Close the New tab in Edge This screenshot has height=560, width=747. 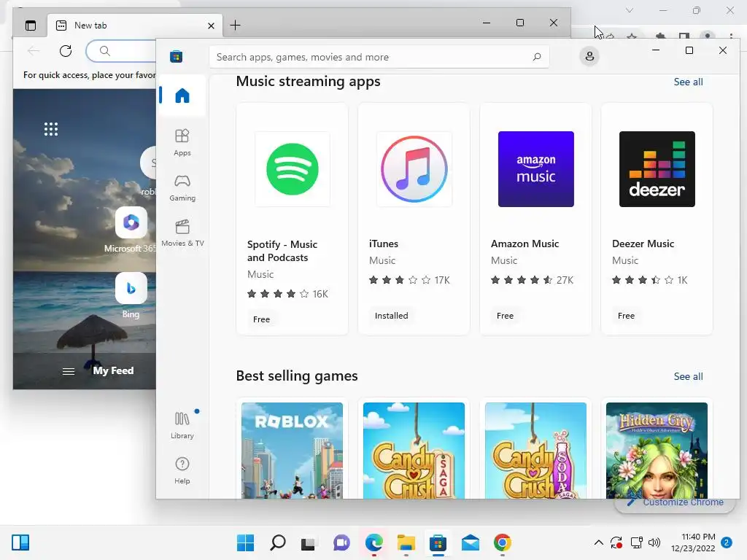pyautogui.click(x=211, y=26)
